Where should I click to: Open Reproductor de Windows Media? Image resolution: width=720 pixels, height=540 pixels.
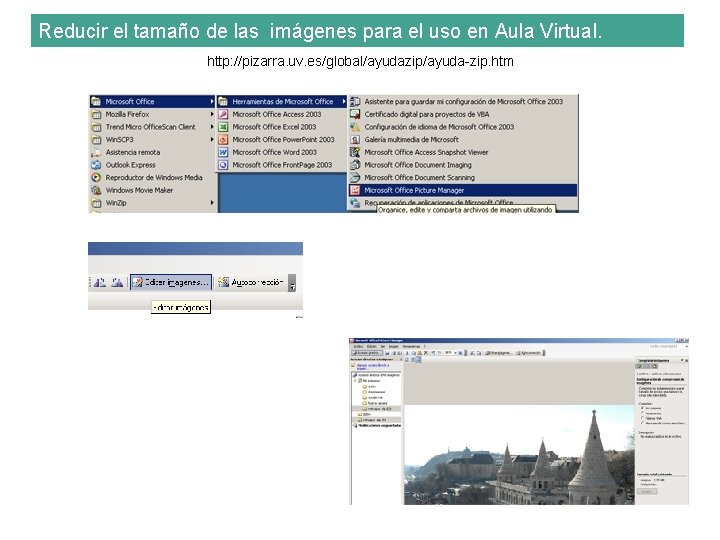[x=152, y=178]
